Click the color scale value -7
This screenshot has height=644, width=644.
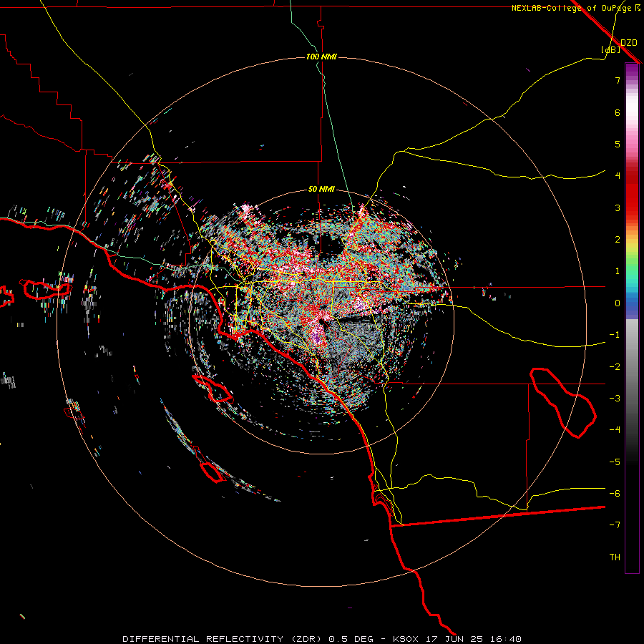[x=615, y=525]
